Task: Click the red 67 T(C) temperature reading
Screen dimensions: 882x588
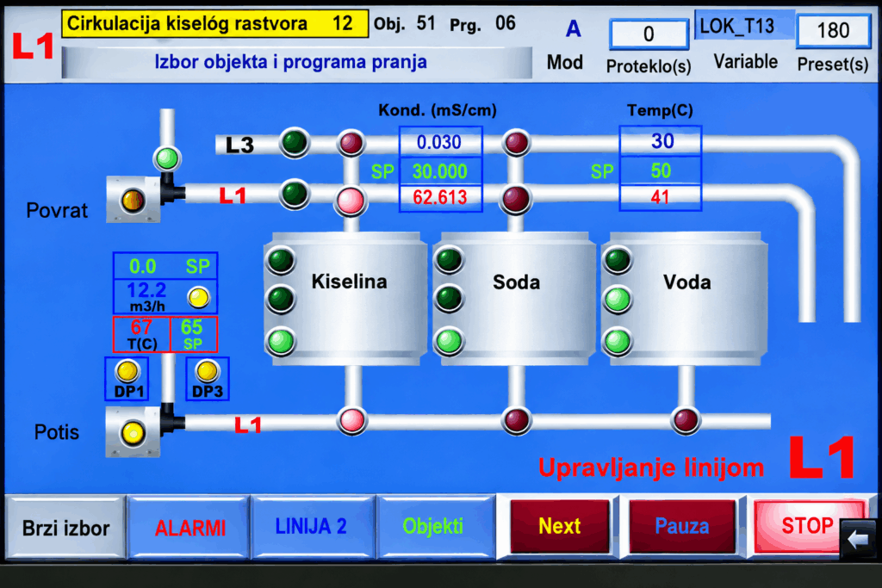Action: click(142, 334)
